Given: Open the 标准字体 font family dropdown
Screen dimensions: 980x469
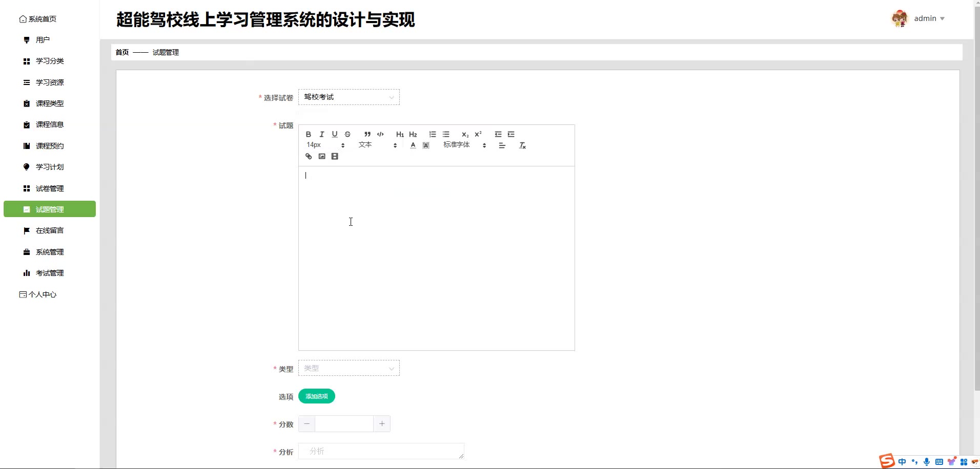Looking at the screenshot, I should (464, 145).
